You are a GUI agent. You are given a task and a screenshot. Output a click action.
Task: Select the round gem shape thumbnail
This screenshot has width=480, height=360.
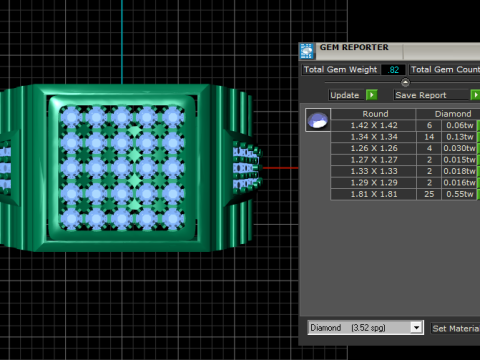(x=318, y=120)
